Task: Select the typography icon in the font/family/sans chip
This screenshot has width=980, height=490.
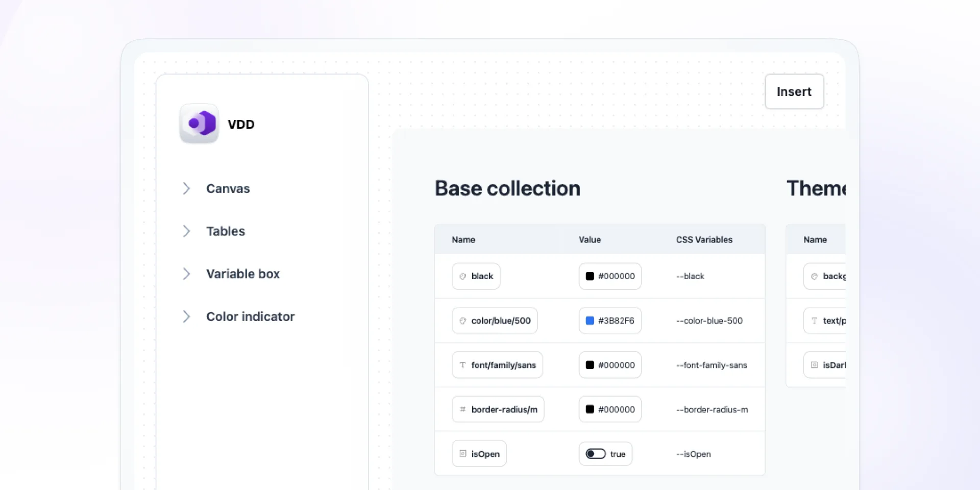Action: [462, 364]
